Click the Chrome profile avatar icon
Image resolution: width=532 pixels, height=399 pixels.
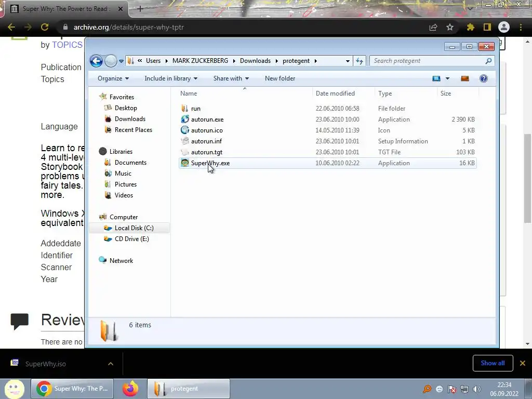click(x=504, y=27)
